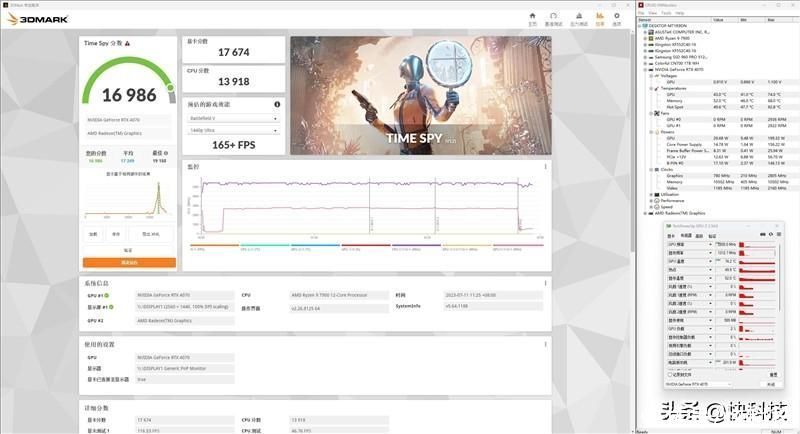
Task: Open the Benchmarks section icon in 3DMark
Action: coord(553,16)
